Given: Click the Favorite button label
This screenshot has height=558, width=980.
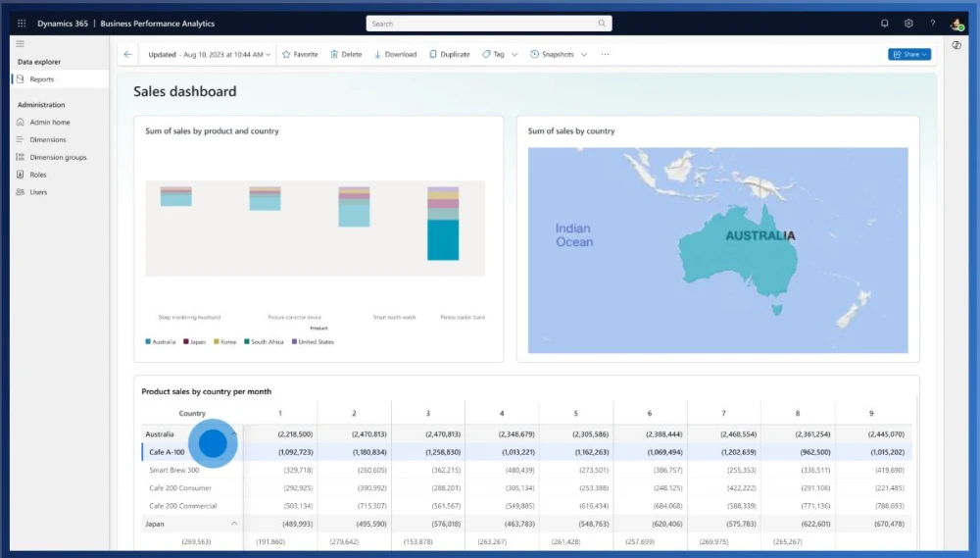Looking at the screenshot, I should [306, 54].
